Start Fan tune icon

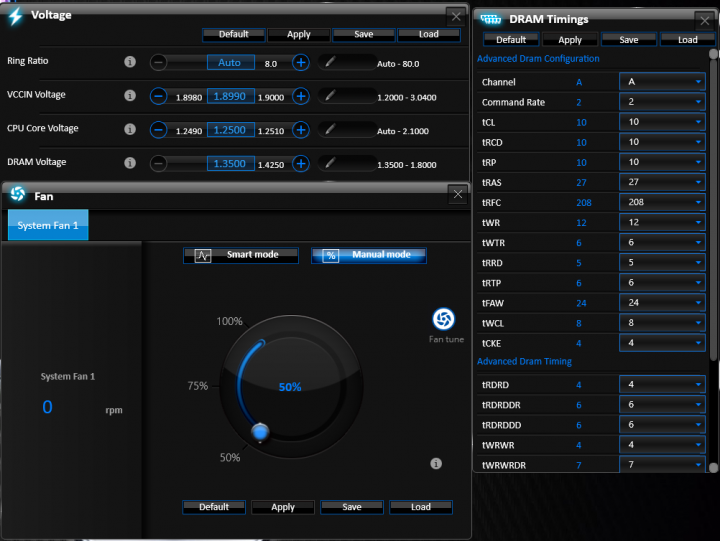[x=444, y=319]
